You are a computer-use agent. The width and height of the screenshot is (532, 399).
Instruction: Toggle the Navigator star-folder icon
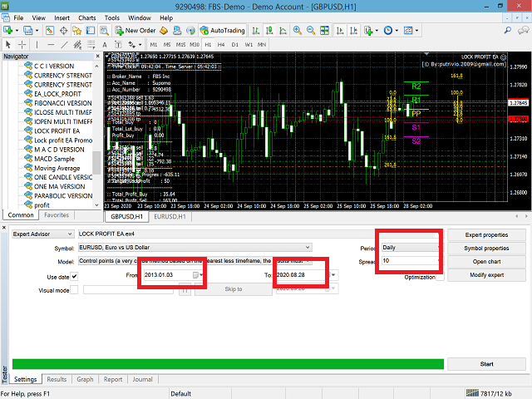click(x=77, y=31)
